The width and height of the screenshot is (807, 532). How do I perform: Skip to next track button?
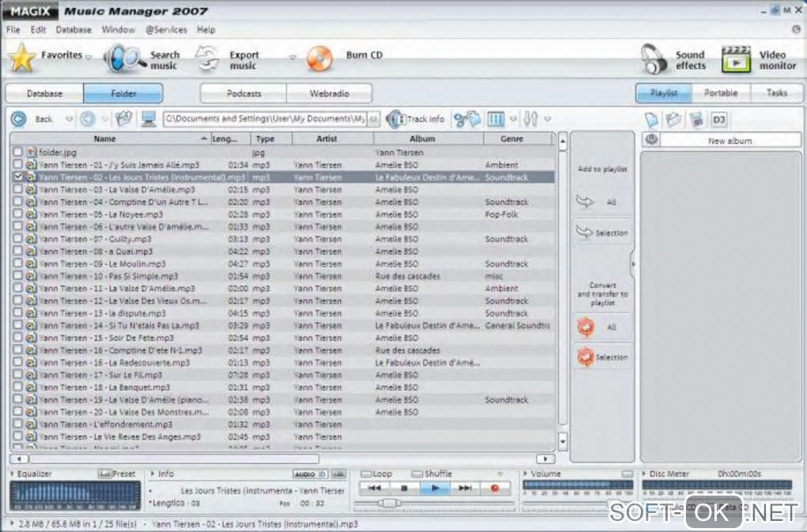(x=464, y=489)
